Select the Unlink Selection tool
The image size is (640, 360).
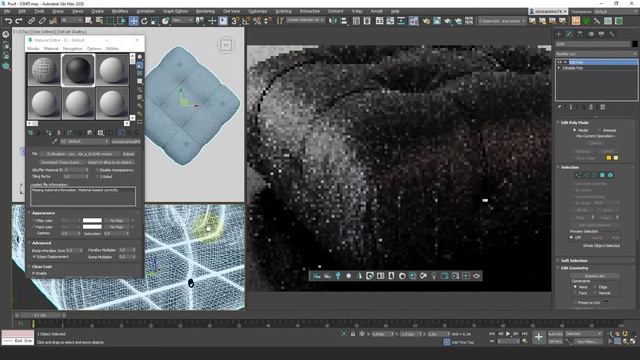pyautogui.click(x=42, y=20)
